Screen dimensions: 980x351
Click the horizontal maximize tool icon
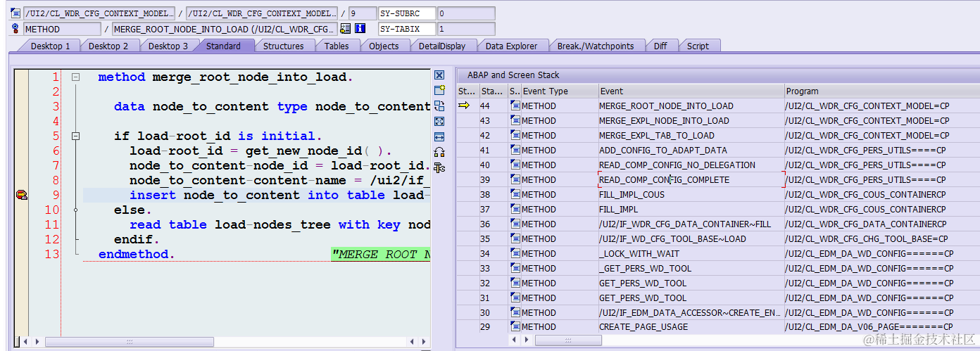[x=439, y=136]
